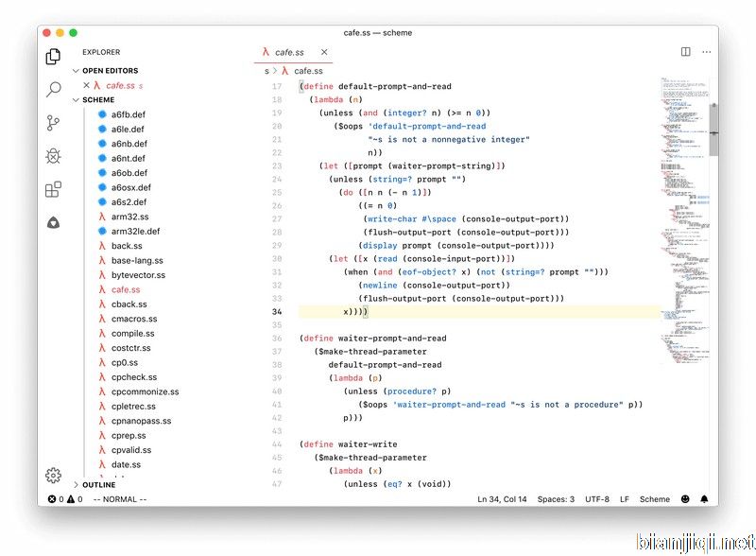Open the editor More Actions ellipsis
The height and width of the screenshot is (556, 756).
point(706,52)
